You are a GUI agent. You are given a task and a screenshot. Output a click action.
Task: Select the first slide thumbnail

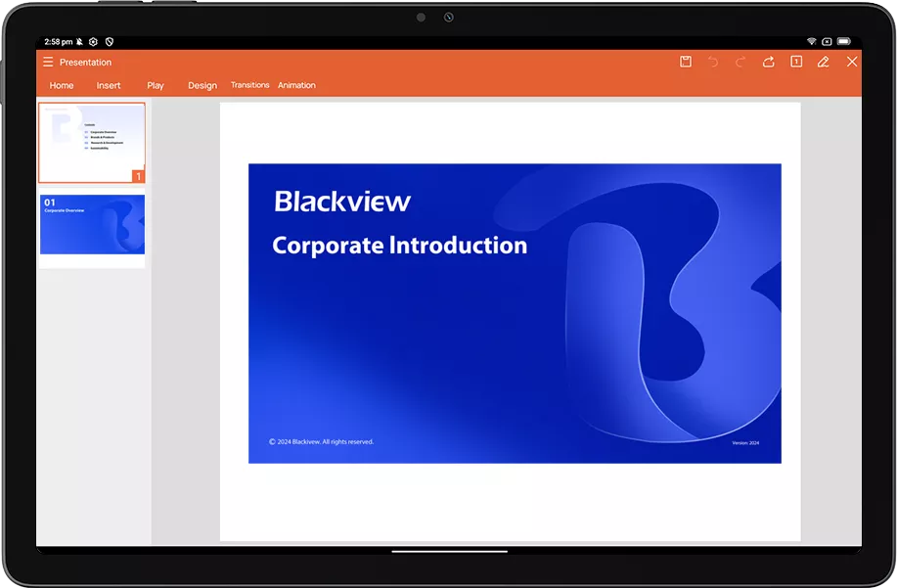[92, 143]
